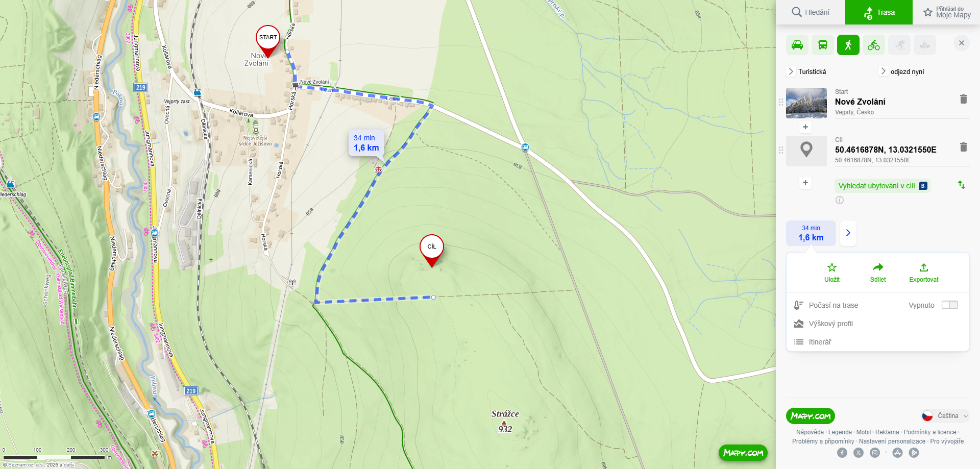Switch to the Hledání tab
980x469 pixels.
[x=811, y=12]
